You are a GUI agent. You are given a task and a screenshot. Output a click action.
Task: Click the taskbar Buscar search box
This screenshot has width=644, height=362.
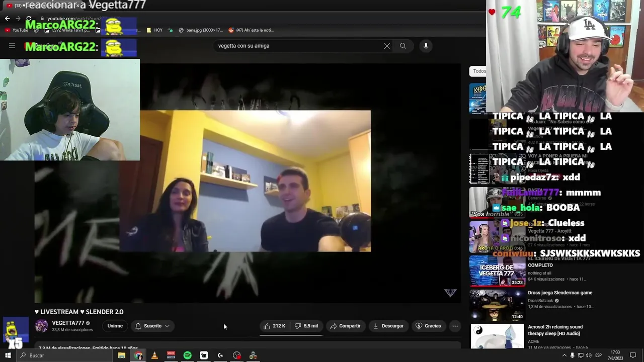[64, 355]
